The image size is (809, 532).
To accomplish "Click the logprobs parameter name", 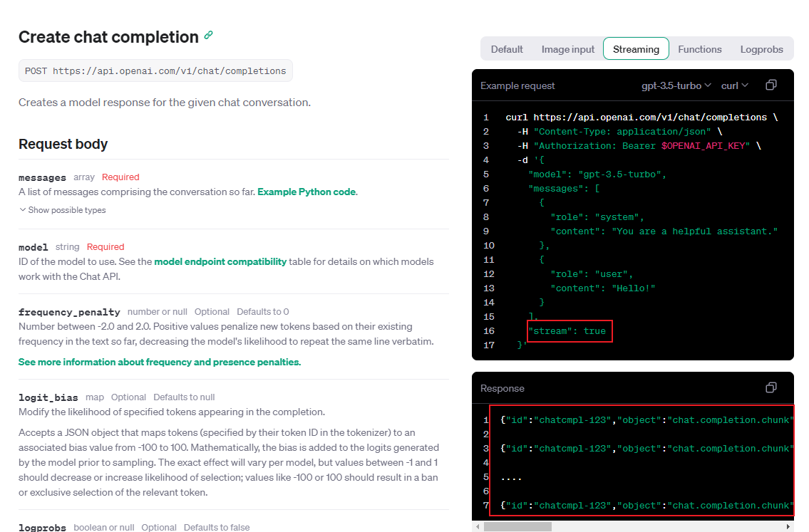I will [x=42, y=527].
